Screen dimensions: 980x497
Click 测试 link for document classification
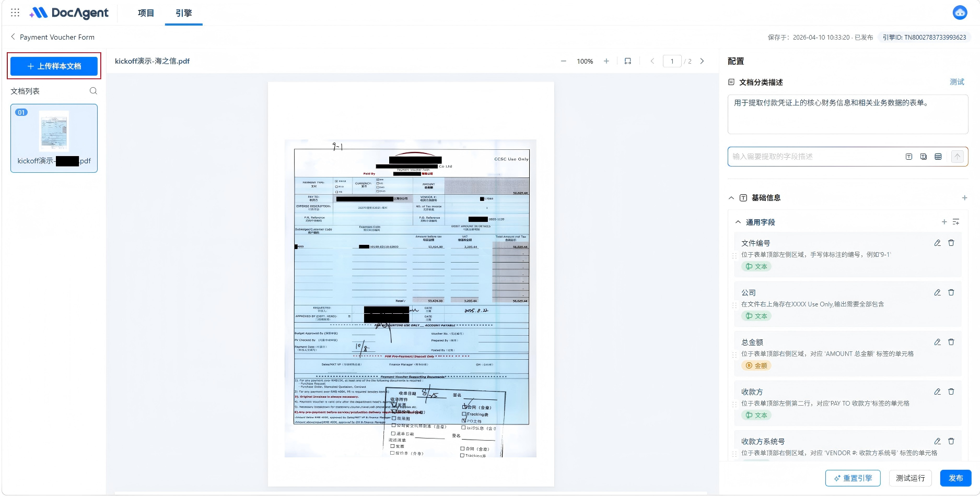coord(957,82)
